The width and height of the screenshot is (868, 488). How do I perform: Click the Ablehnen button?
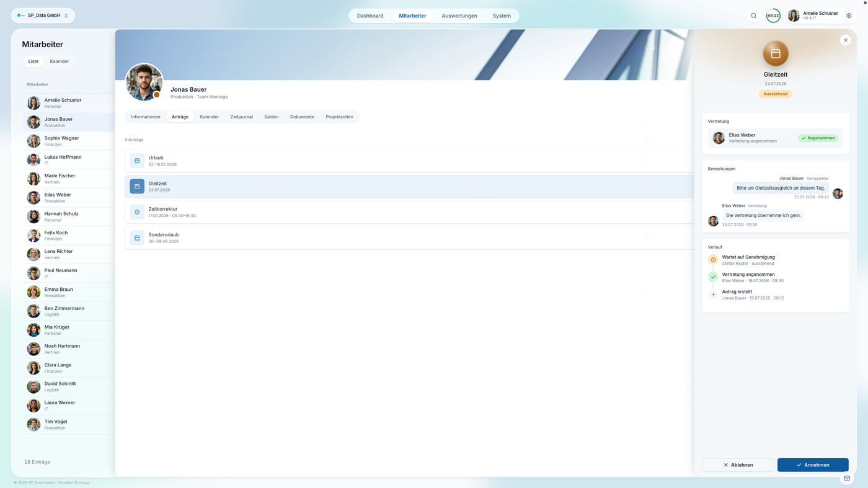(x=738, y=464)
